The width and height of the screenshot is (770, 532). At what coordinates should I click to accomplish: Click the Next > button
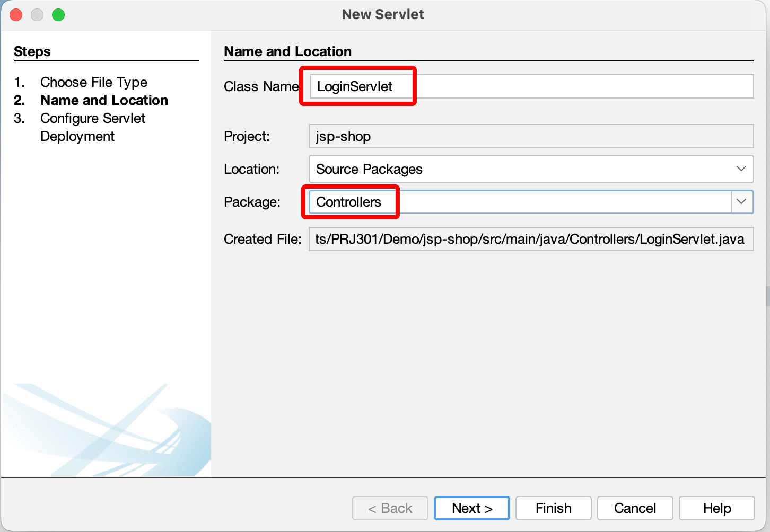[x=472, y=508]
